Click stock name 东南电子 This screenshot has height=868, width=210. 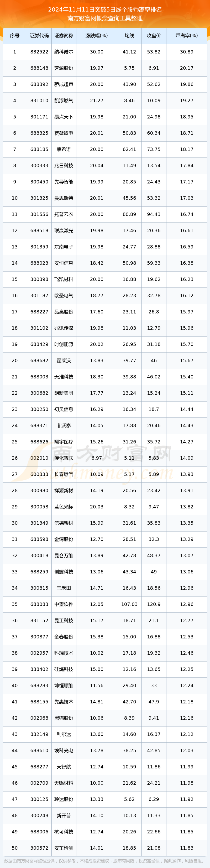(64, 247)
